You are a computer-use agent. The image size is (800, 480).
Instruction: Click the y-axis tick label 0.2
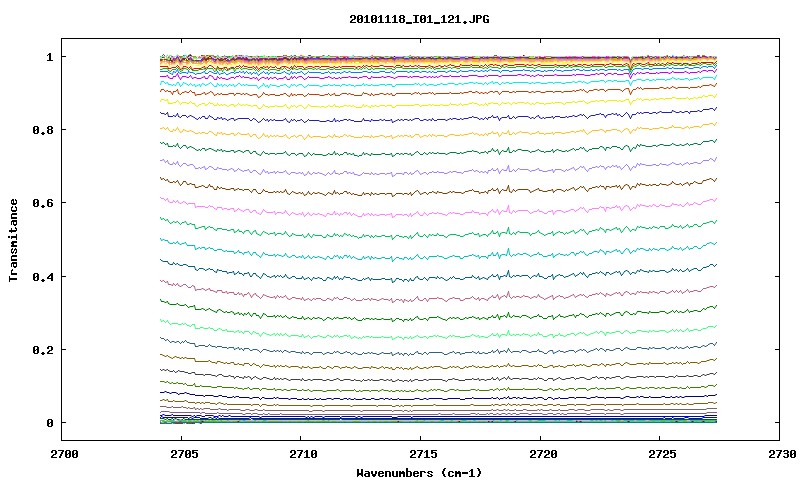(43, 350)
